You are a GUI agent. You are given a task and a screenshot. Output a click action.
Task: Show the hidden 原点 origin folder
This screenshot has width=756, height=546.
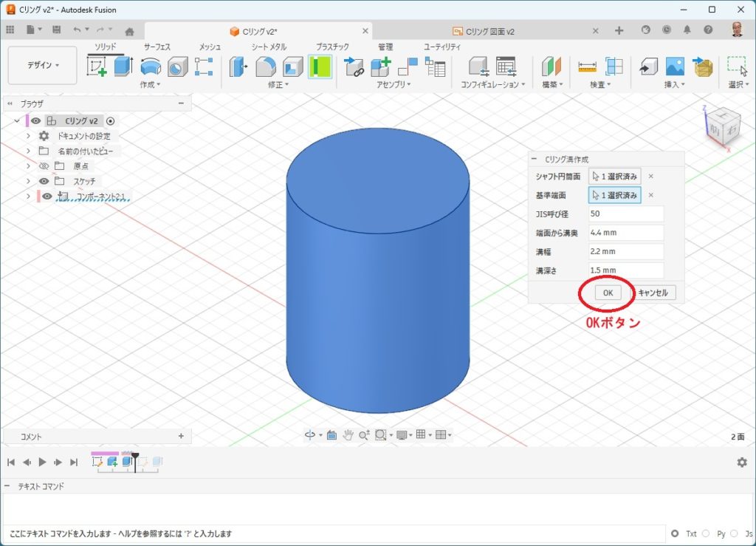click(44, 166)
